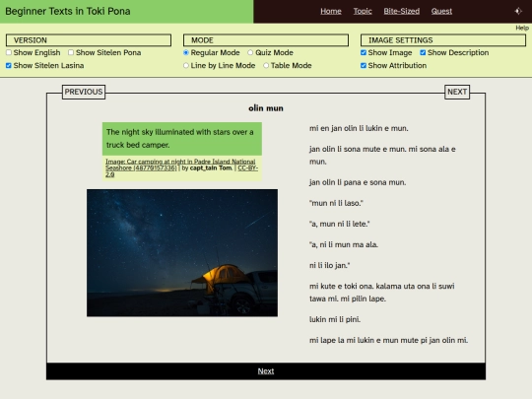Click the Help link
The width and height of the screenshot is (532, 399).
coord(522,28)
